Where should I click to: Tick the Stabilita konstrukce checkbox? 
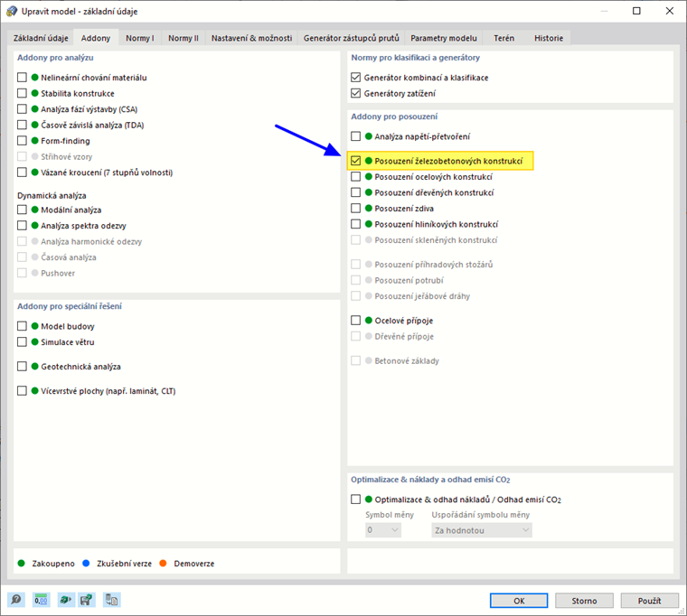pyautogui.click(x=22, y=93)
